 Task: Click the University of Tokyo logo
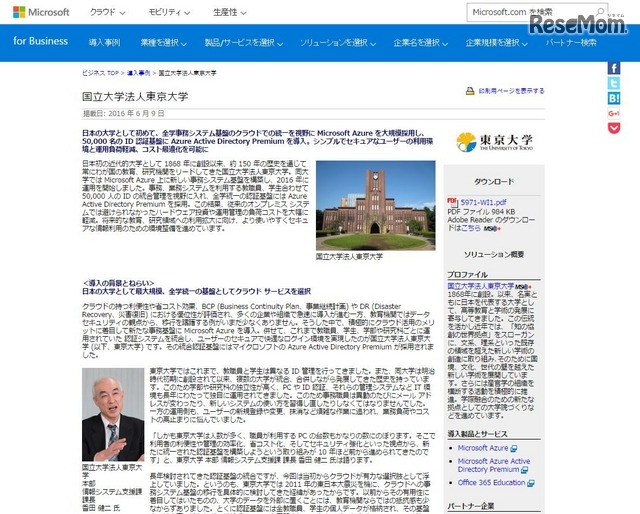[494, 142]
